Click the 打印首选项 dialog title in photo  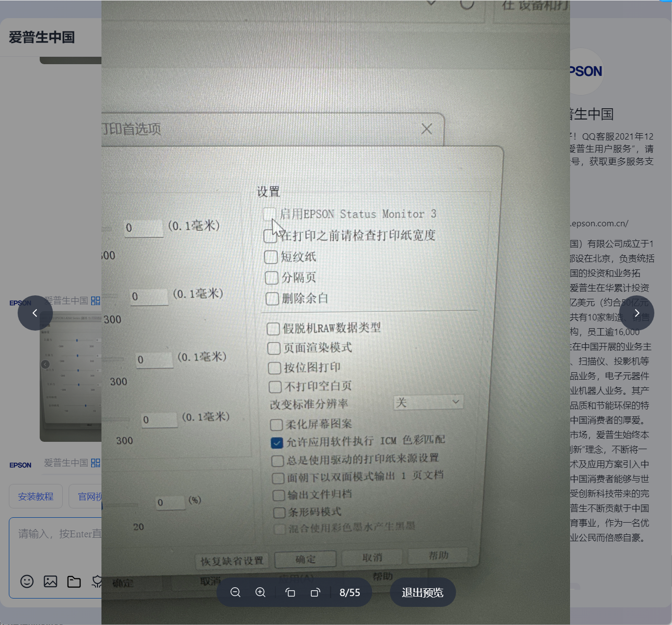tap(131, 129)
